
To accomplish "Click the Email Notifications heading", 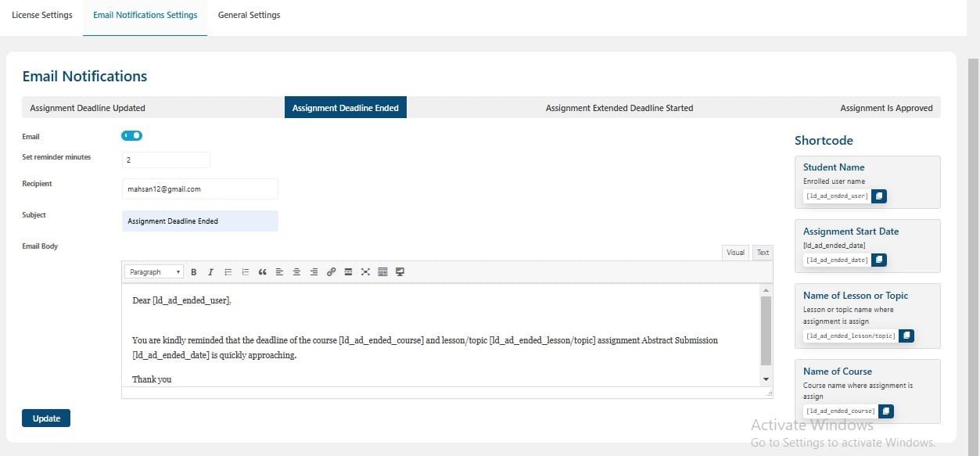I will (84, 76).
